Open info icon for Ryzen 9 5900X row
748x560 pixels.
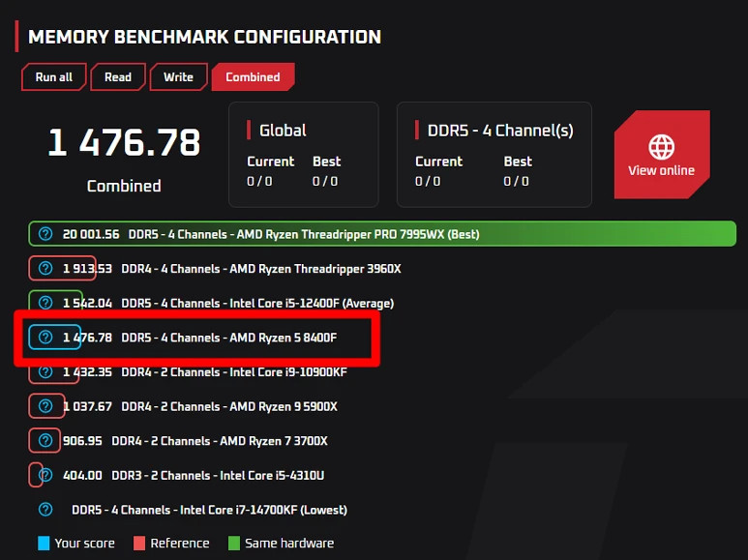coord(45,406)
